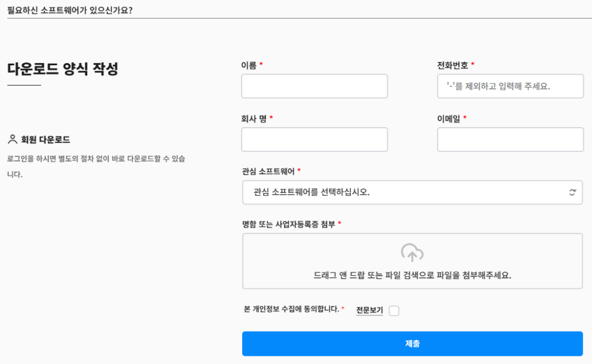This screenshot has height=364, width=592.
Task: Click inside the 전화번호 input field
Action: (510, 86)
